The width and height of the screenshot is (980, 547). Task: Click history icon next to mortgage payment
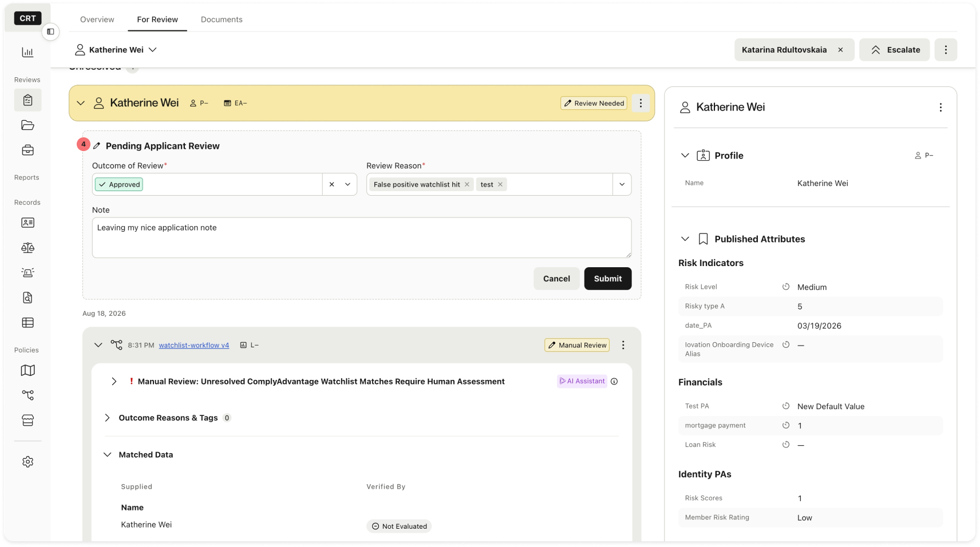(786, 425)
